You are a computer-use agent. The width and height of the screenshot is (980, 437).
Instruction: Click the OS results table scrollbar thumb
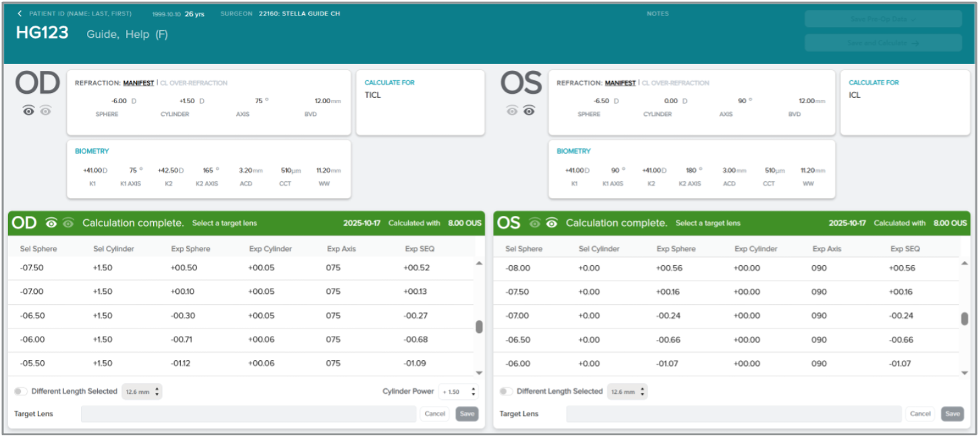point(964,319)
